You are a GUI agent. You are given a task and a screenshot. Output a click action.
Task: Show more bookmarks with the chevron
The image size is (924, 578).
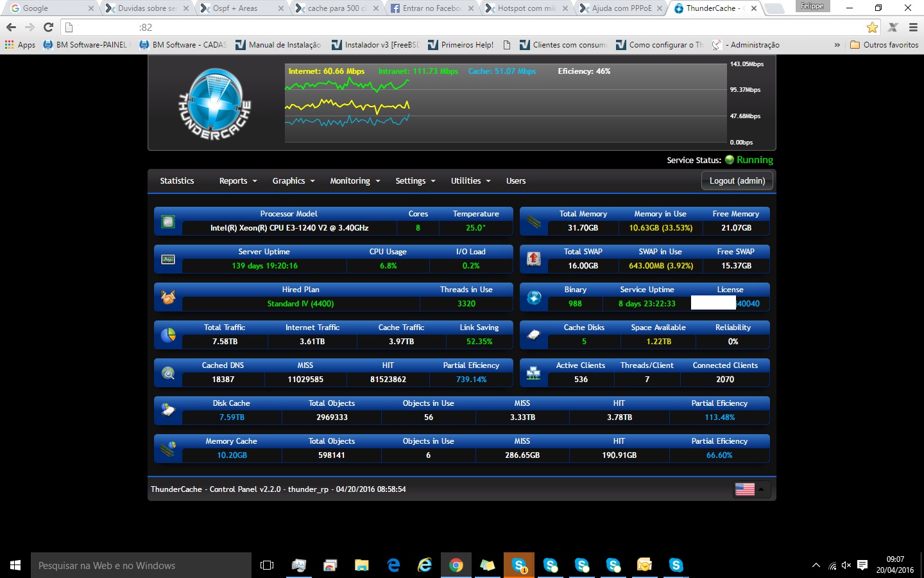pyautogui.click(x=837, y=45)
